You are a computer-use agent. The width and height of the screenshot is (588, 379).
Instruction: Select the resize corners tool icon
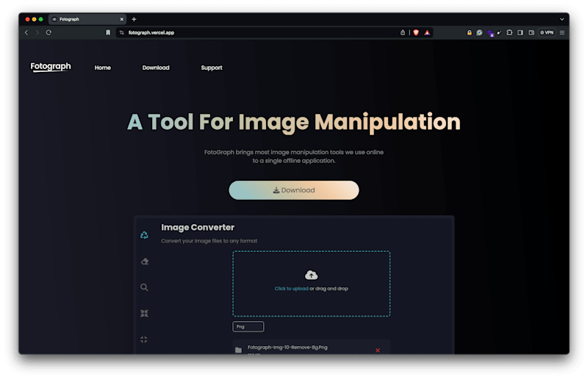point(144,339)
